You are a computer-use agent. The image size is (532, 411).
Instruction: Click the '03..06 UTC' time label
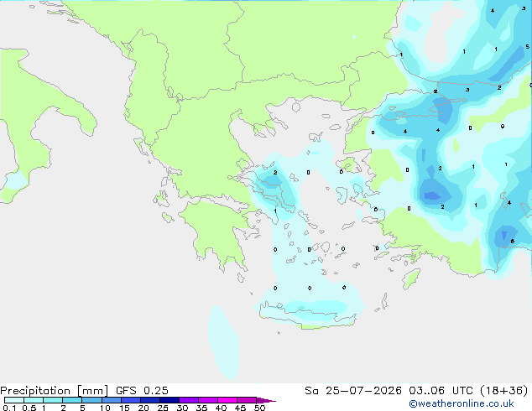441,391
